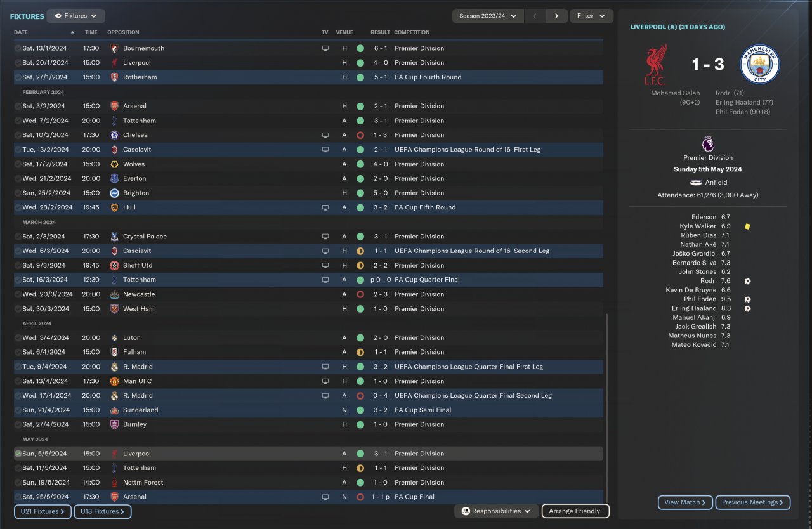Click the Arrange Friendly button
Screen dimensions: 812x529
point(575,511)
